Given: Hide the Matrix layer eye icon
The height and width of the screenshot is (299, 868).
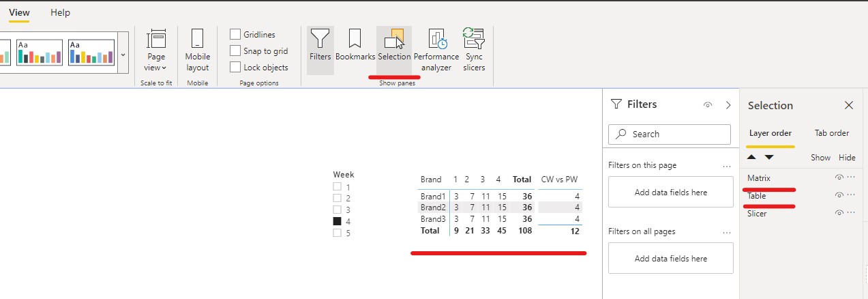Looking at the screenshot, I should (x=839, y=177).
